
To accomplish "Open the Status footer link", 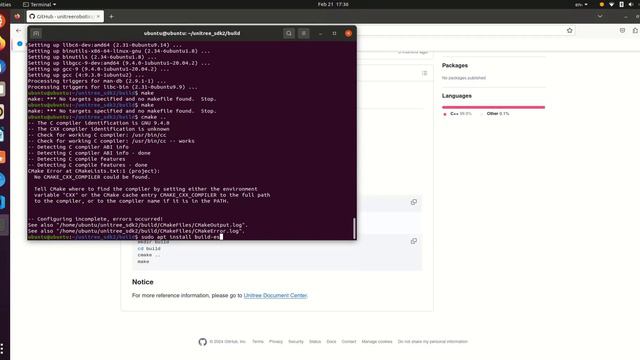I will [x=315, y=342].
